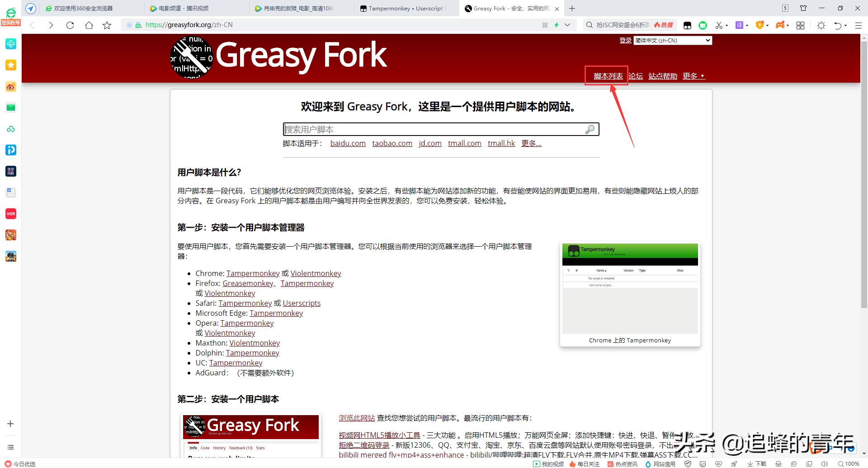The image size is (868, 468).
Task: Open the baidu.com scripts link
Action: [x=348, y=143]
